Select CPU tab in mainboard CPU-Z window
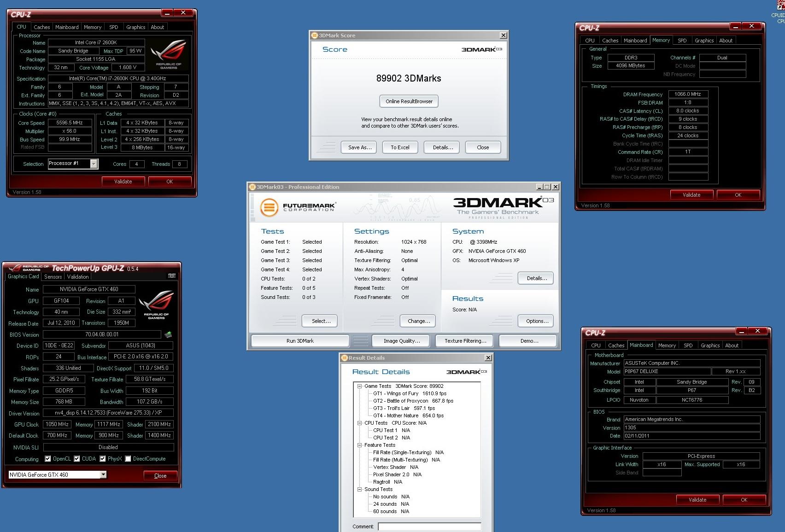 tap(596, 345)
